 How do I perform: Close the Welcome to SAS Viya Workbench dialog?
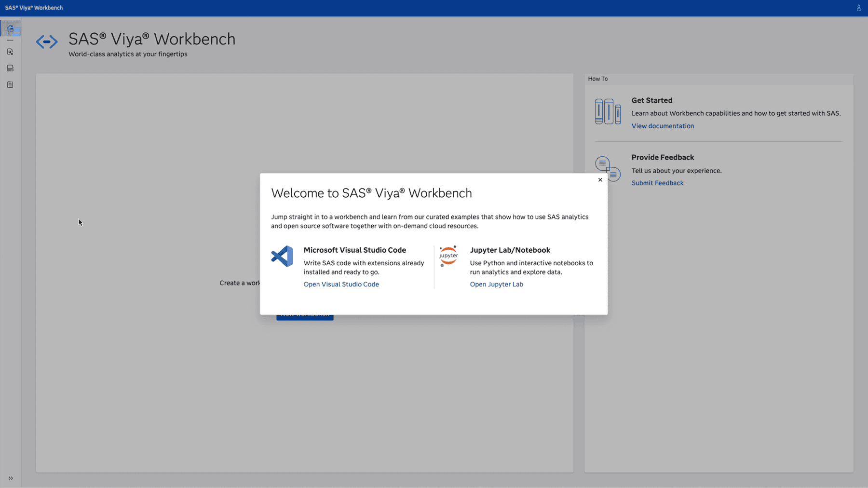click(x=600, y=179)
